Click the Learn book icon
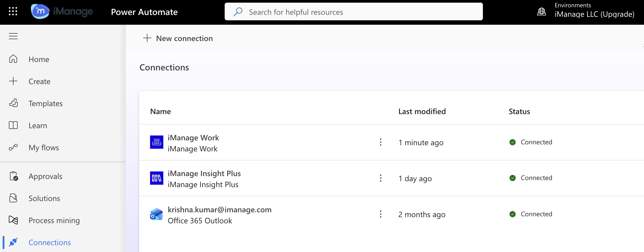The width and height of the screenshot is (644, 252). click(13, 125)
